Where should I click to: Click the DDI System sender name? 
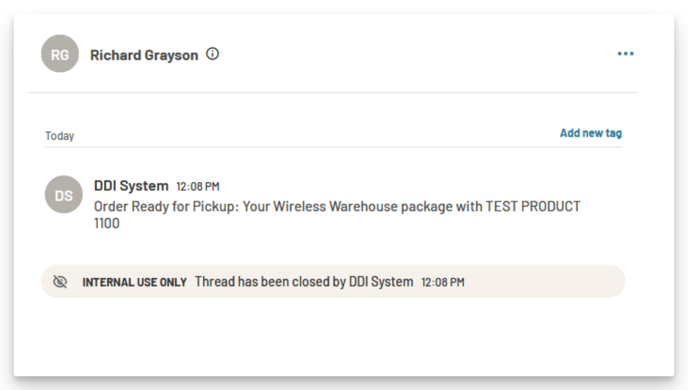[x=131, y=186]
